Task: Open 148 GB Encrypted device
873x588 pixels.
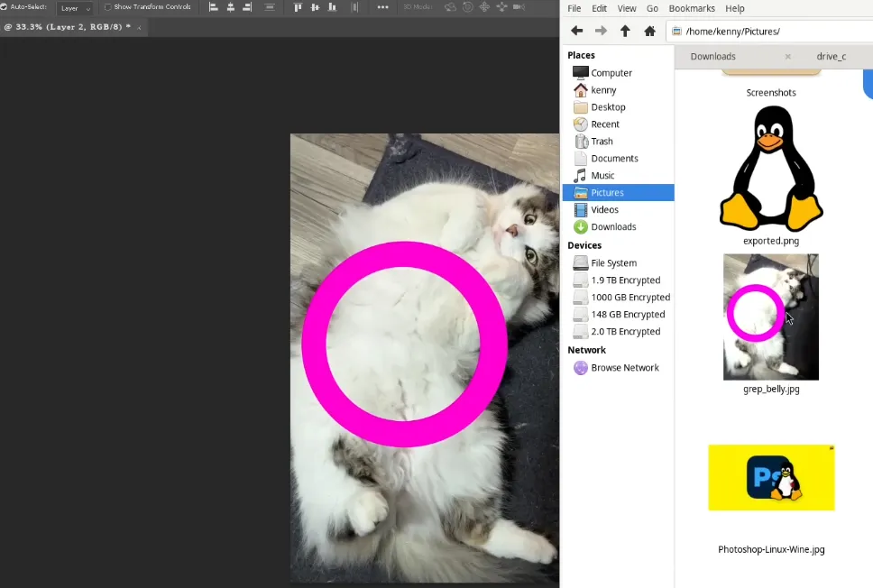Action: click(x=618, y=314)
